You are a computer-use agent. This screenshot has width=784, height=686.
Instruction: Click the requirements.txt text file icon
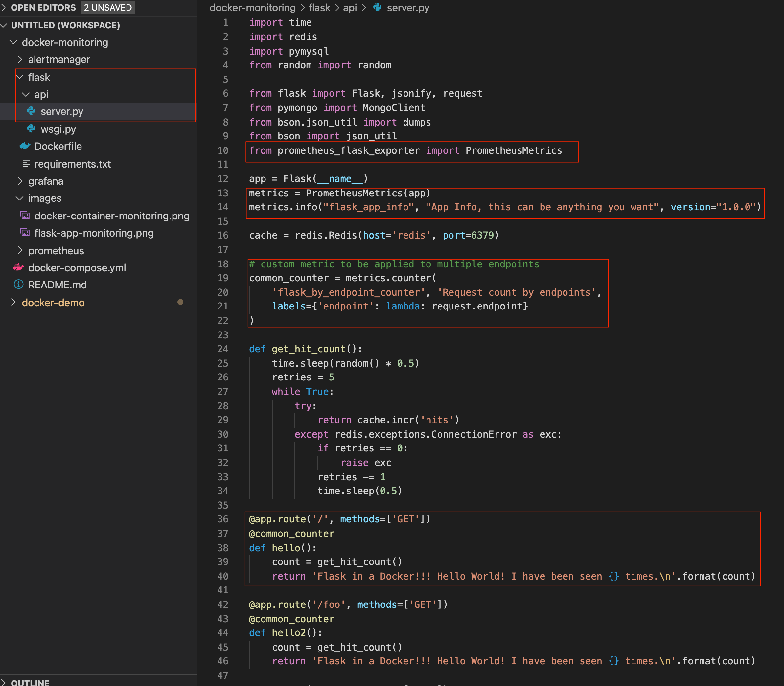click(26, 164)
